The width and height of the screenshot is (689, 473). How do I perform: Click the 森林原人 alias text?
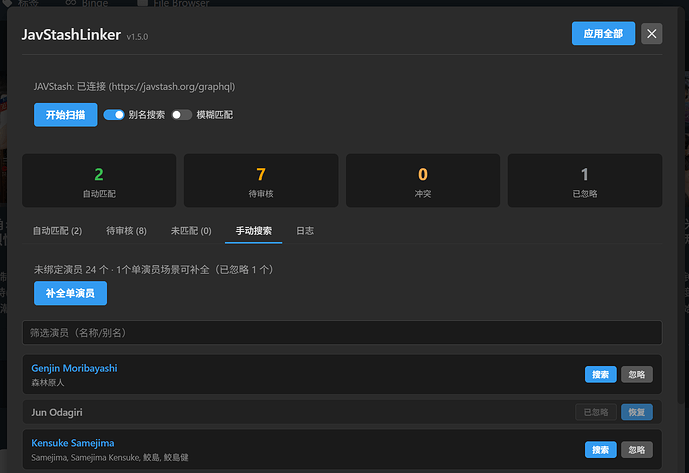[x=47, y=382]
